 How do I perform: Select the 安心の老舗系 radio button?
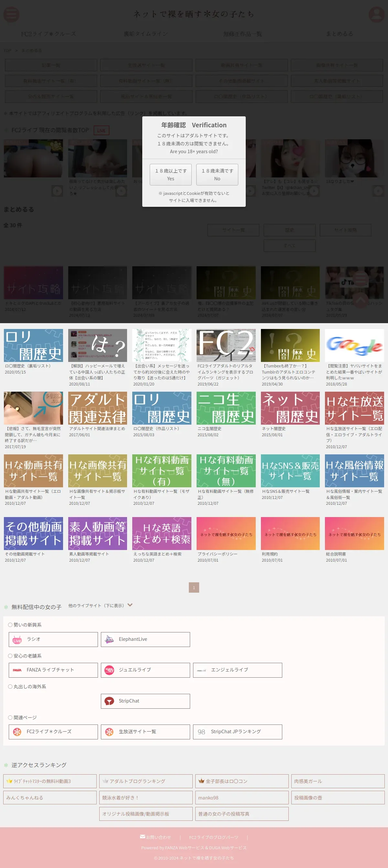10,656
